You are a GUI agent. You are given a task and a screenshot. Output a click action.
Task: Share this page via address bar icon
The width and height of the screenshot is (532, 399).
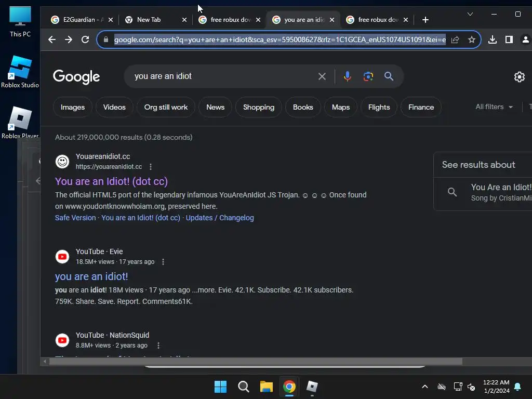point(455,39)
